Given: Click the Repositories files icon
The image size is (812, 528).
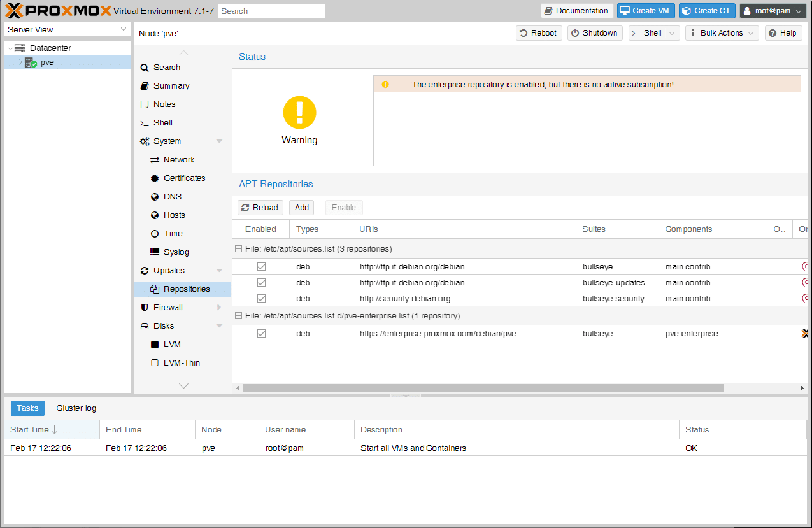Looking at the screenshot, I should pyautogui.click(x=155, y=289).
